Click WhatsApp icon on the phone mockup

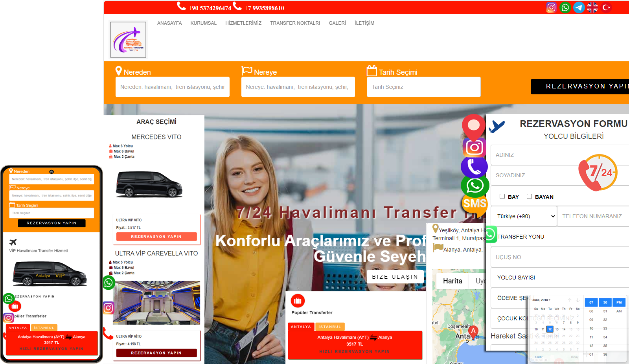9,298
